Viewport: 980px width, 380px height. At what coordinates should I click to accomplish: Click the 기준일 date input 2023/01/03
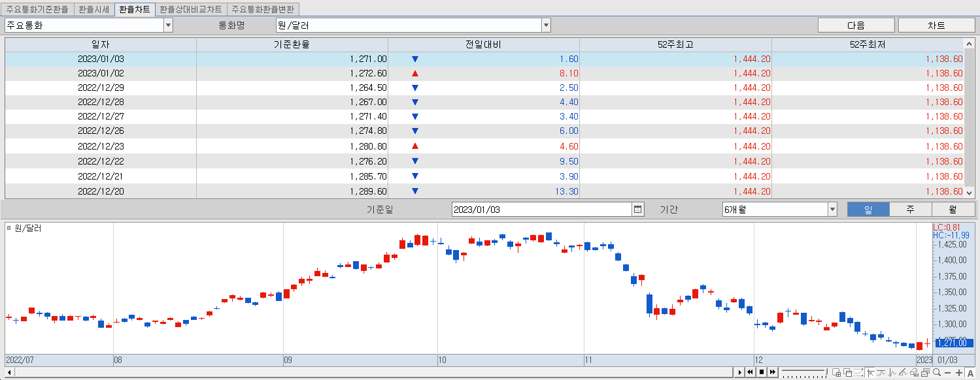(542, 210)
